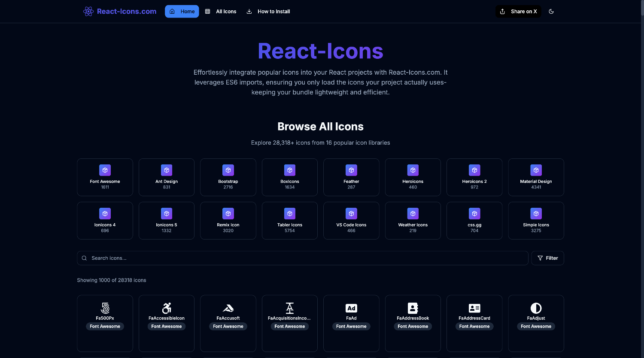The width and height of the screenshot is (644, 358).
Task: Click Font Awesome badge under FaAddressCard
Action: click(x=474, y=326)
